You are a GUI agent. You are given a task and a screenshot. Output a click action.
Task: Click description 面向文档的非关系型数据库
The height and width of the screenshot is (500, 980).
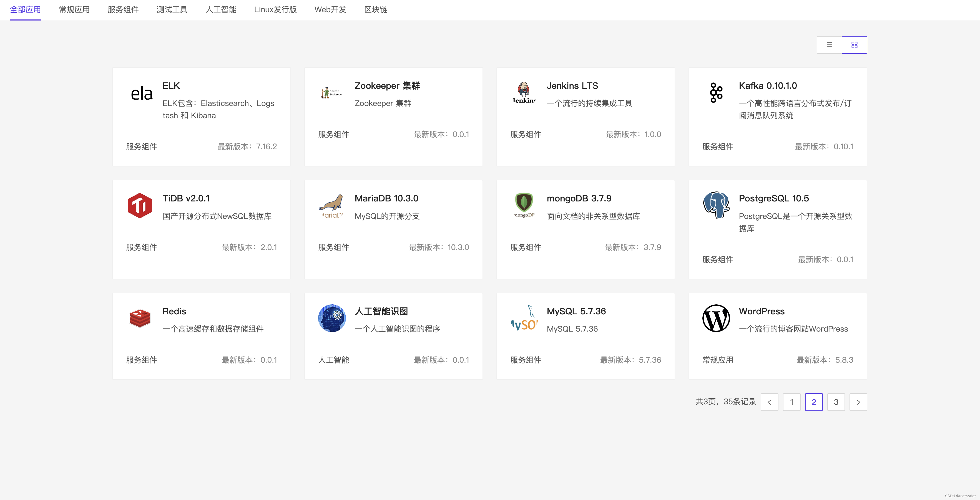click(593, 216)
